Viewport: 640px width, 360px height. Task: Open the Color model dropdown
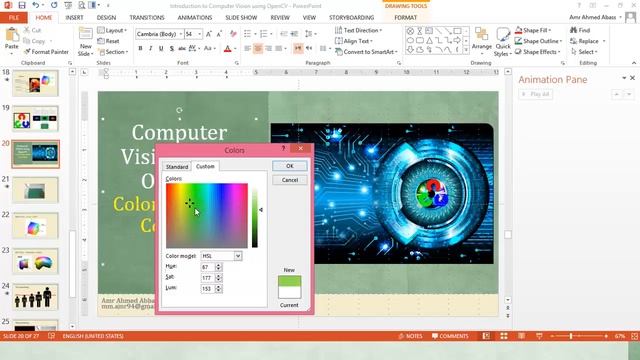coord(238,256)
